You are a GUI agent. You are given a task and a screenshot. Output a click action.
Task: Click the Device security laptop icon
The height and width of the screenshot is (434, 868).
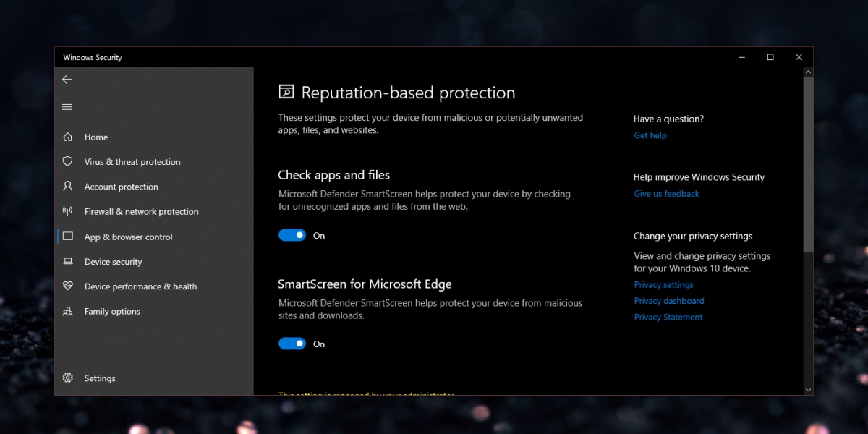[68, 261]
